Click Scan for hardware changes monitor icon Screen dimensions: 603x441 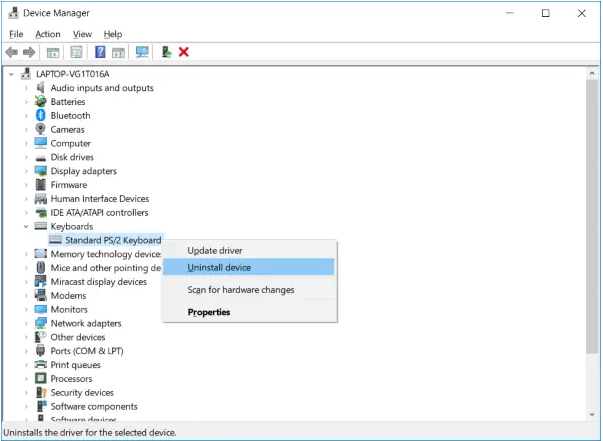coord(142,52)
